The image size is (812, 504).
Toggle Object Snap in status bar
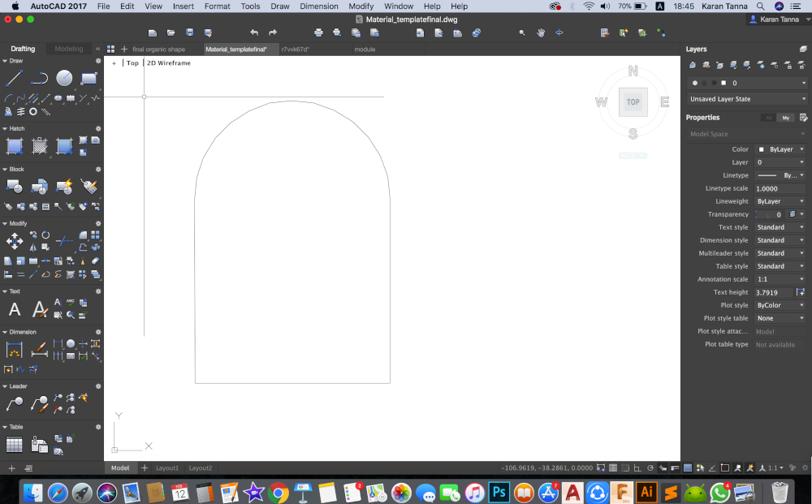(x=725, y=467)
